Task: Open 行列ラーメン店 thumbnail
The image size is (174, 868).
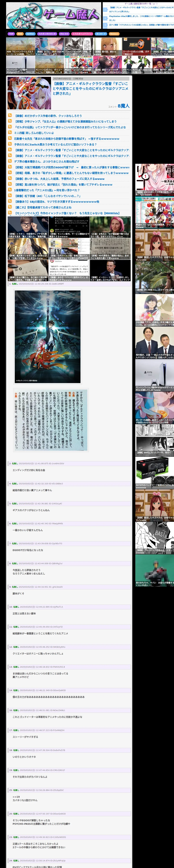Action: click(x=69, y=249)
